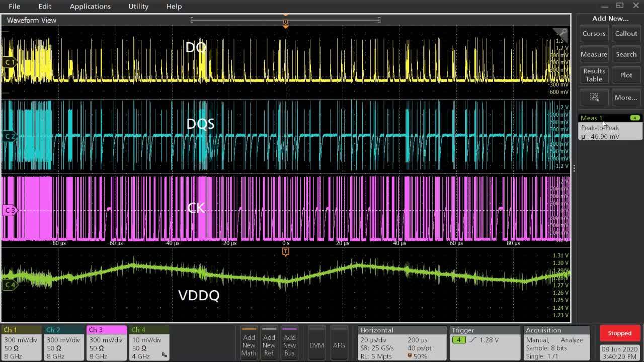This screenshot has height=362, width=644.
Task: Add a new Plot
Action: pyautogui.click(x=626, y=75)
